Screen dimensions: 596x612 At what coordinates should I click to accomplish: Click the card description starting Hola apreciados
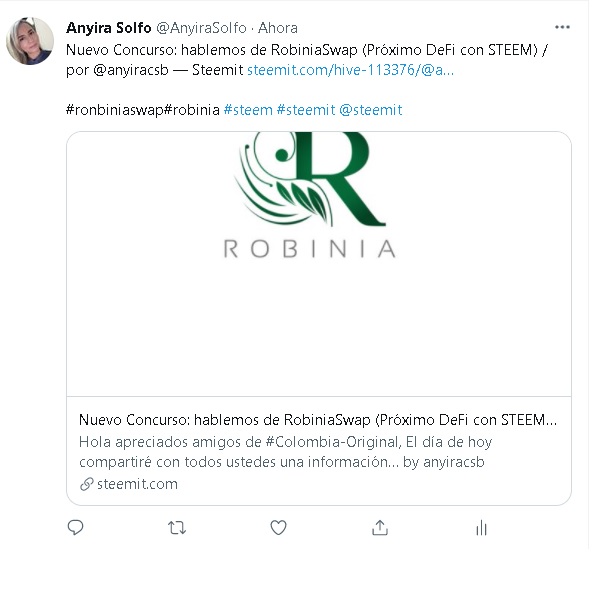(286, 452)
